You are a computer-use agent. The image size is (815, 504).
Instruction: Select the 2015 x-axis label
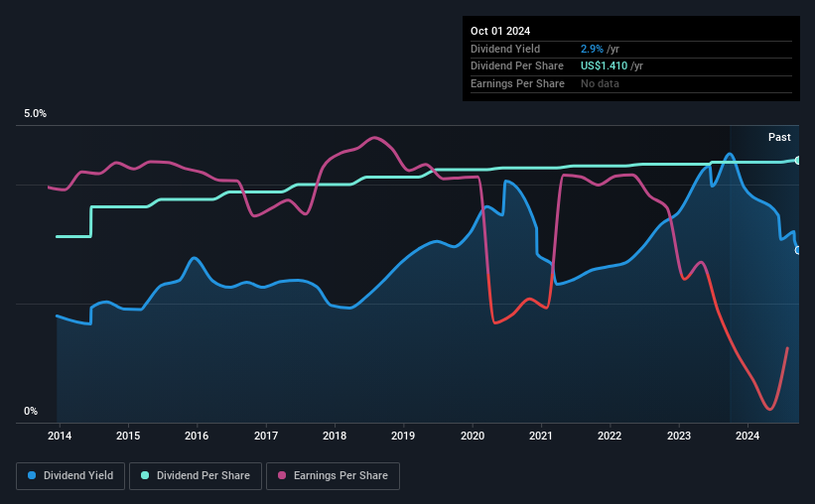(128, 436)
